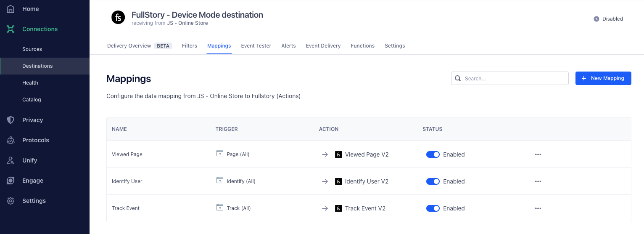
Task: Open the JS - Online Store source link
Action: 187,23
